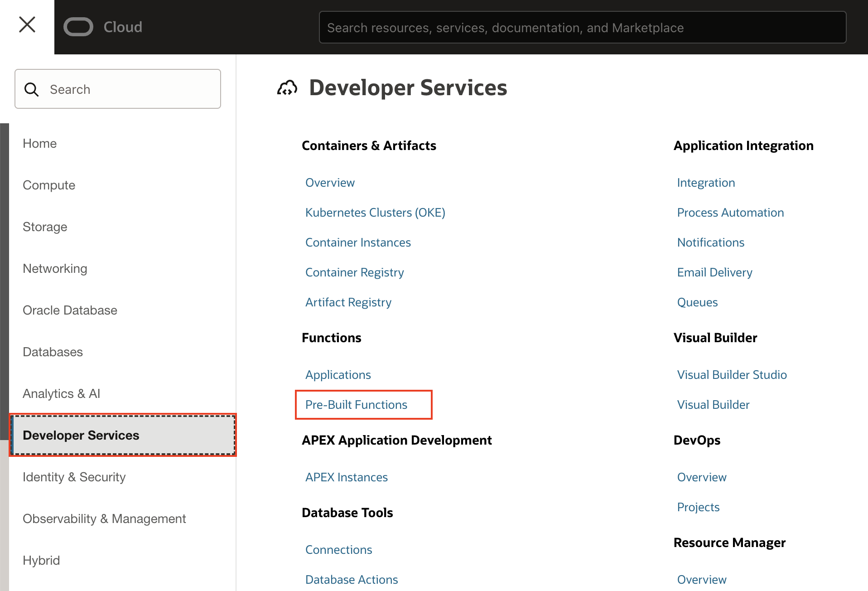The image size is (868, 591).
Task: Click Projects under DevOps
Action: coord(698,507)
